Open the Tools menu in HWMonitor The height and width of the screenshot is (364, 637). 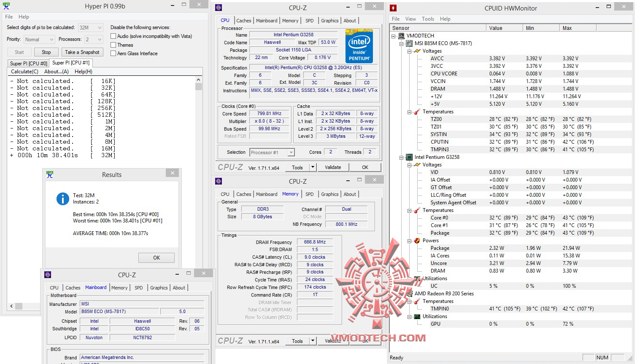428,19
